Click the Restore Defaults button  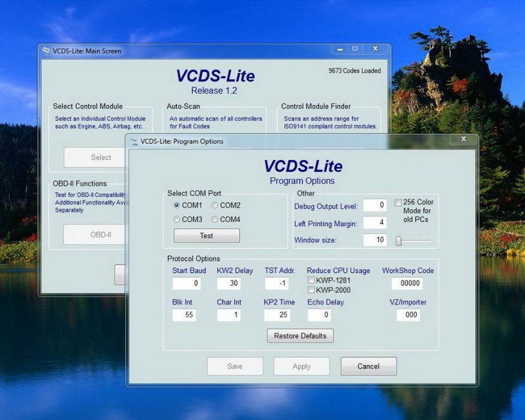(300, 335)
